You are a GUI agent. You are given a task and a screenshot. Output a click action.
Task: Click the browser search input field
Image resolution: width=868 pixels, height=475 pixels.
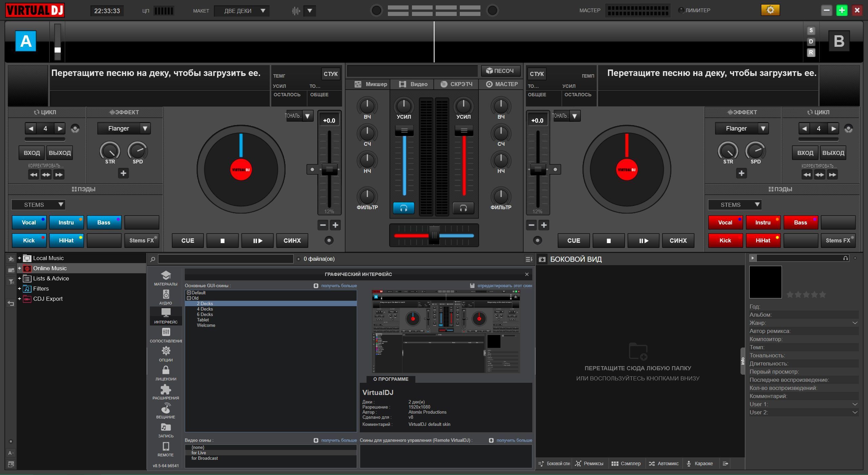pos(225,259)
